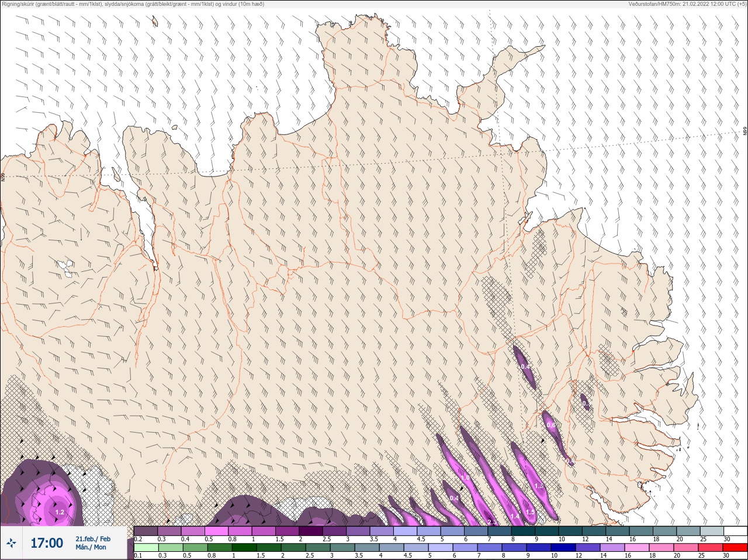
Task: Click the 0.8 label on the lower scale
Action: pos(212,555)
